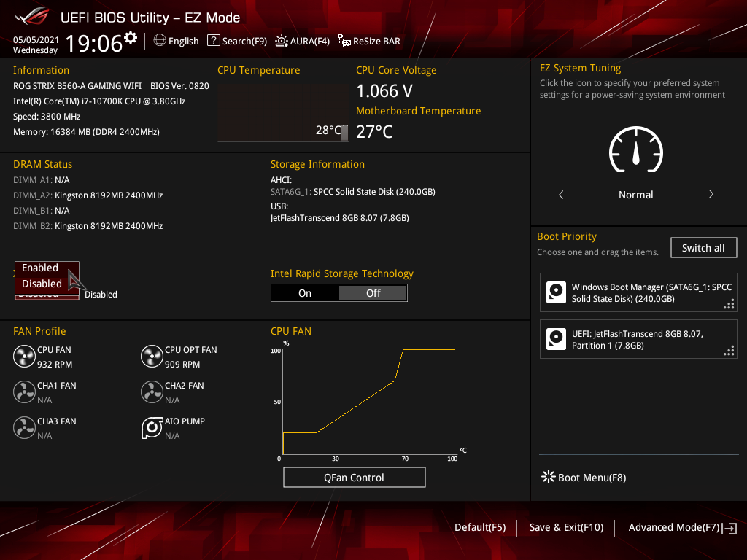Select the CPU FAN icon
The height and width of the screenshot is (560, 747).
[24, 356]
